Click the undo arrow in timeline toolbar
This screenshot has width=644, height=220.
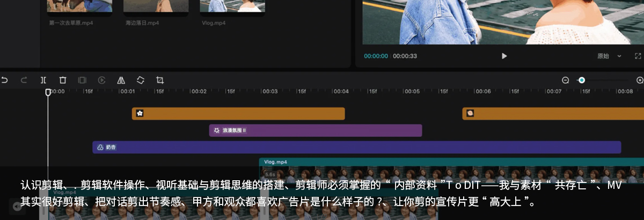point(4,80)
